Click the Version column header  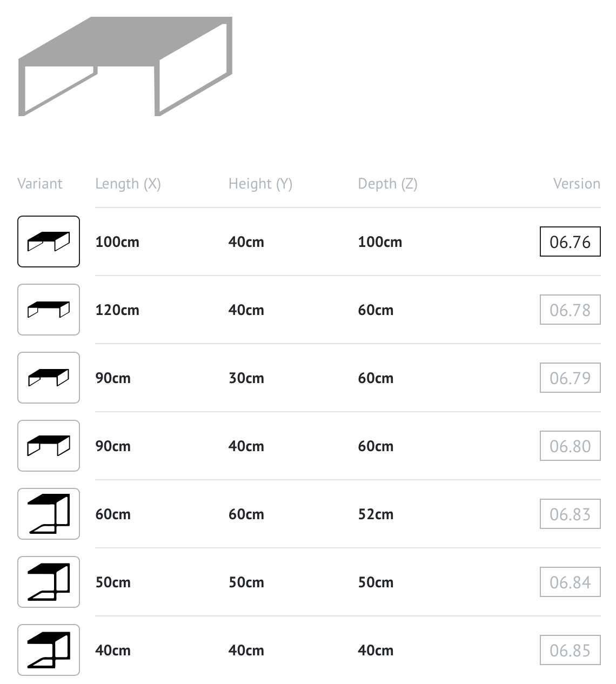point(577,184)
